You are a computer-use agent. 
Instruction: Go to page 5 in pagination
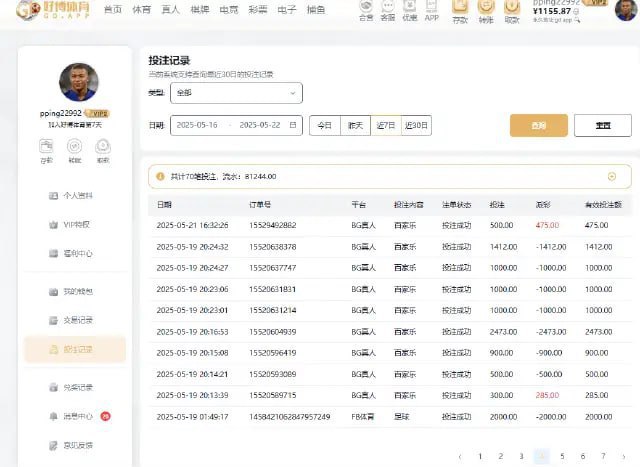click(x=562, y=456)
